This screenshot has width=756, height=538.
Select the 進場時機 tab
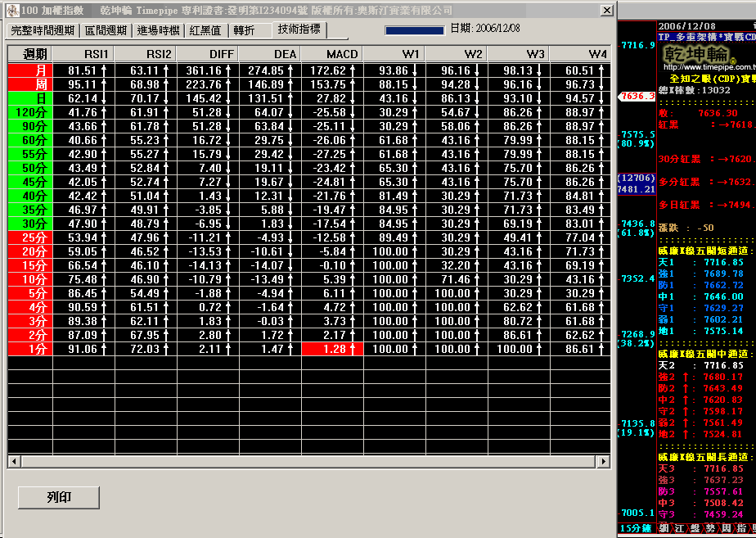(x=159, y=30)
